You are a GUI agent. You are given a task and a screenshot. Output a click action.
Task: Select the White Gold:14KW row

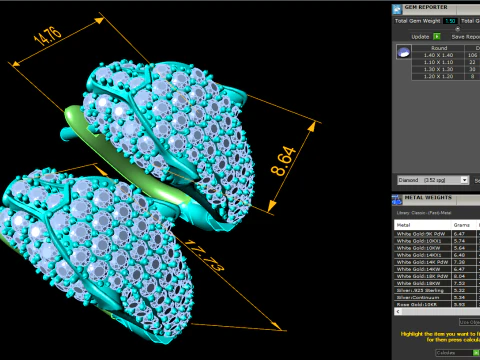pyautogui.click(x=437, y=269)
